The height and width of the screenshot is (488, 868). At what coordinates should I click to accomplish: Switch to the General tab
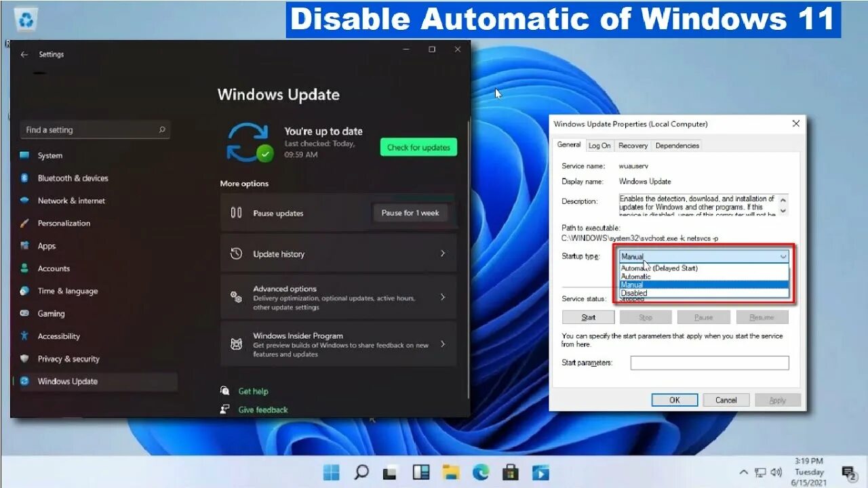(568, 144)
